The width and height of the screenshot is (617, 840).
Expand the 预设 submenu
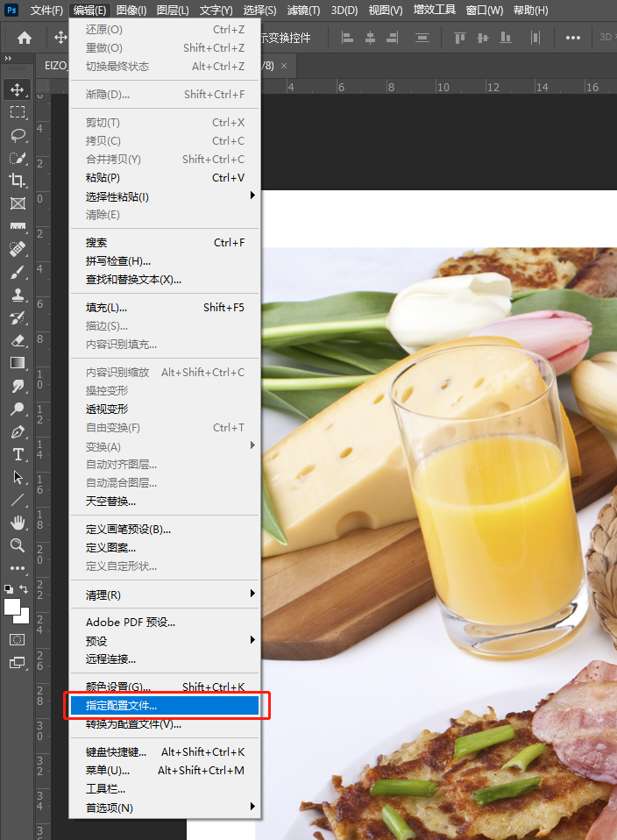click(165, 641)
